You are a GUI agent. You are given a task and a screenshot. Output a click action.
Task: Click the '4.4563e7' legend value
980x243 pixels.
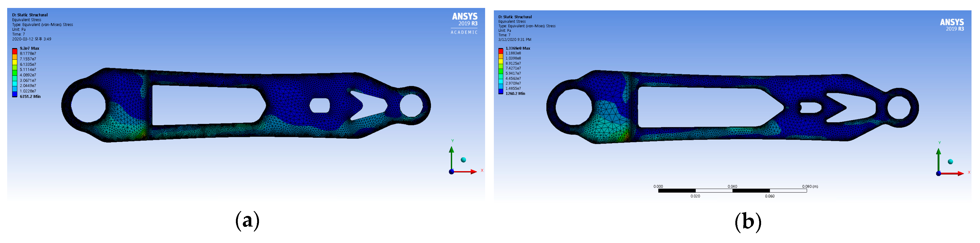click(513, 78)
